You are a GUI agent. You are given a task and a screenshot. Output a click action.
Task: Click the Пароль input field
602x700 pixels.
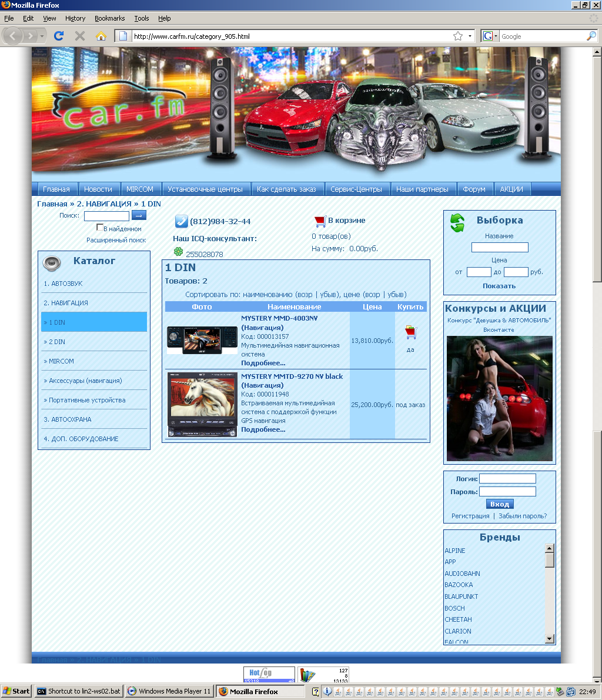[x=507, y=492]
